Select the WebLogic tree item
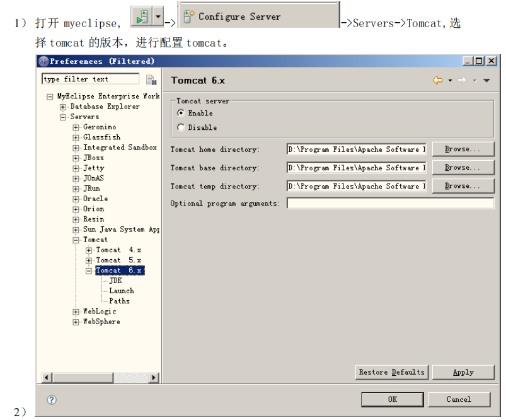 coord(100,311)
